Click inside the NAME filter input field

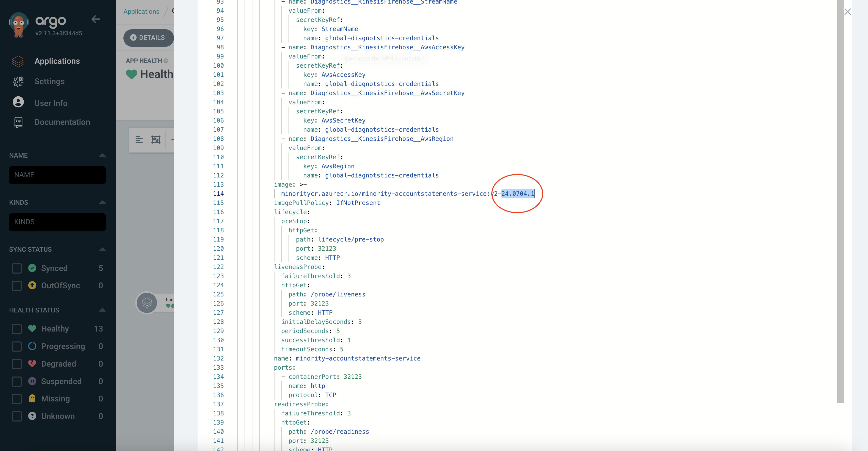tap(57, 175)
